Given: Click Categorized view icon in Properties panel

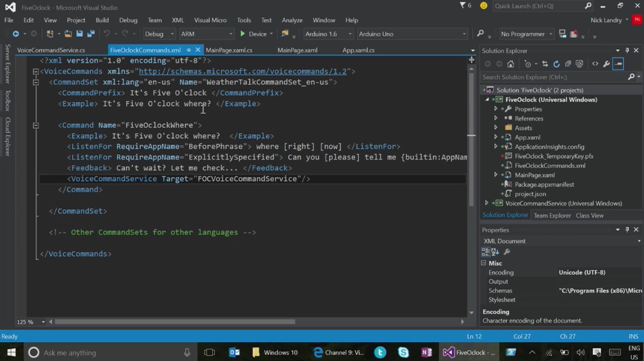Looking at the screenshot, I should 486,252.
